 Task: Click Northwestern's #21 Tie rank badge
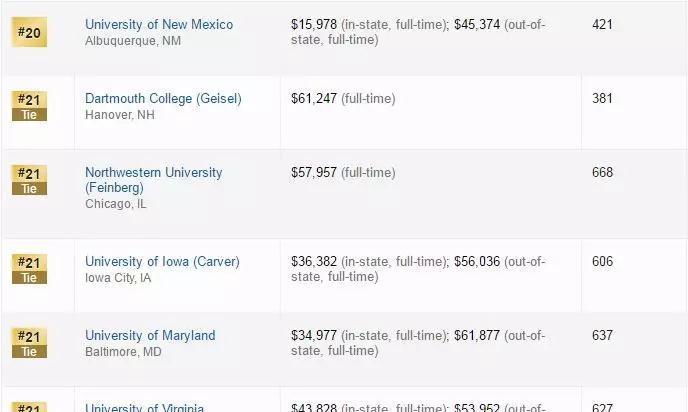(29, 180)
